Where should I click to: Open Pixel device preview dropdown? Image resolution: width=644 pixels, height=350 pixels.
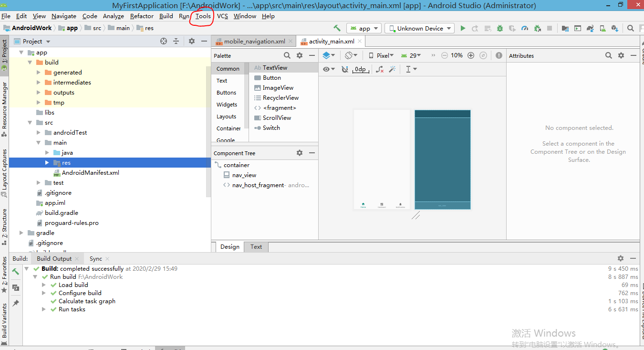click(x=381, y=55)
